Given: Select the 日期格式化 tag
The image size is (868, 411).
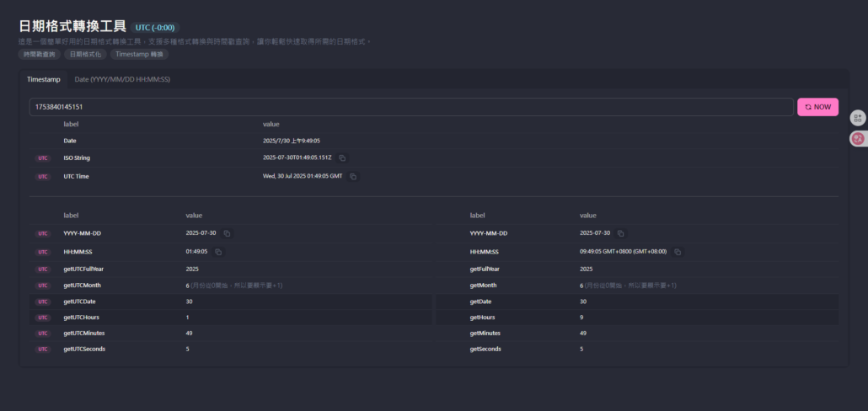Looking at the screenshot, I should 85,54.
